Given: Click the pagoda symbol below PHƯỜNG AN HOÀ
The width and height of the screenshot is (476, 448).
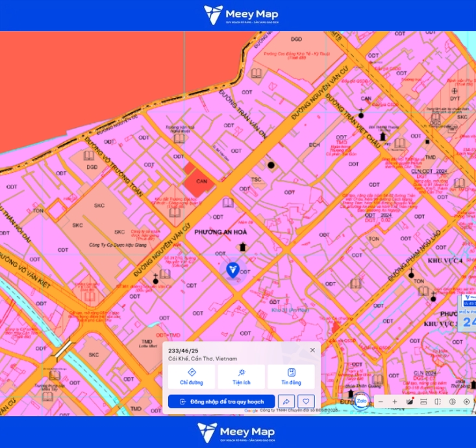Looking at the screenshot, I should point(242,247).
